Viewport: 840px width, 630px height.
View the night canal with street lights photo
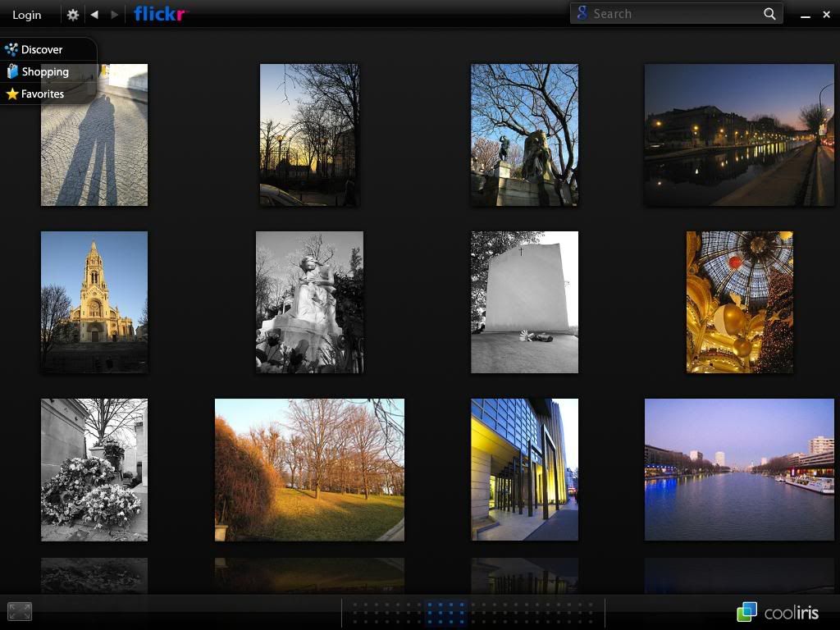[738, 135]
